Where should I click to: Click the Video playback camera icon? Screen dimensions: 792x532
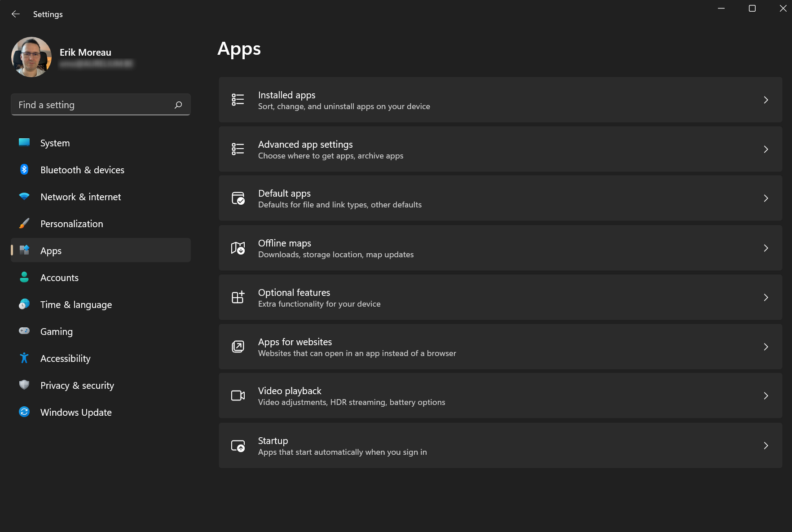point(238,396)
